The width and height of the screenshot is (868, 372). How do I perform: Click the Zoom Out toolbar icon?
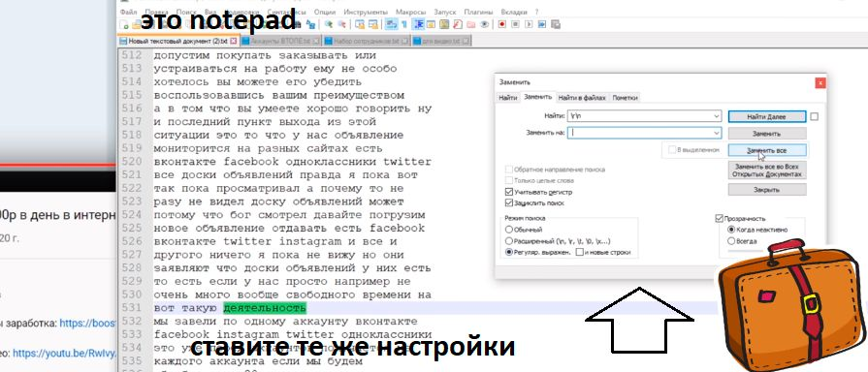341,24
